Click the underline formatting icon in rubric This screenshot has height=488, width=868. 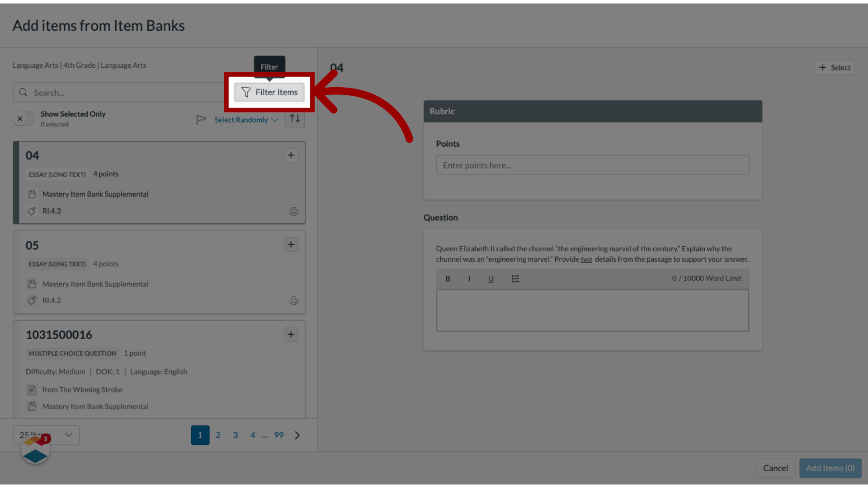(491, 278)
